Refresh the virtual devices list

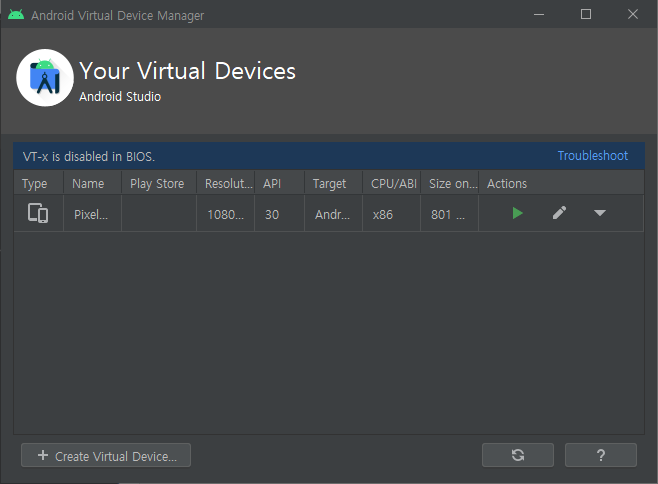(518, 455)
